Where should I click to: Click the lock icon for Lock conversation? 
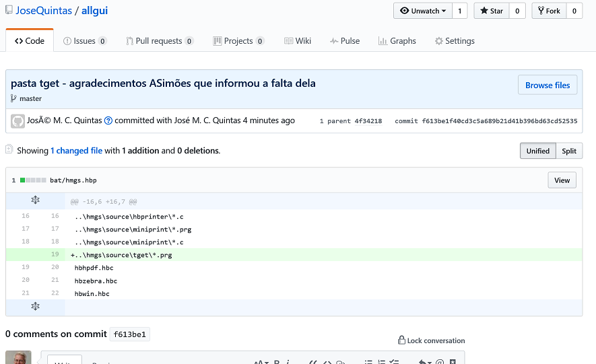click(x=401, y=340)
